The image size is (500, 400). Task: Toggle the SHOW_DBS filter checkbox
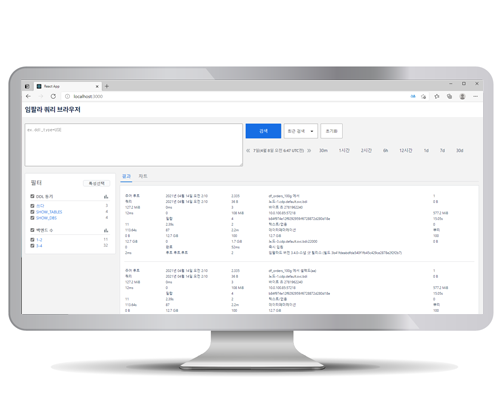click(32, 218)
